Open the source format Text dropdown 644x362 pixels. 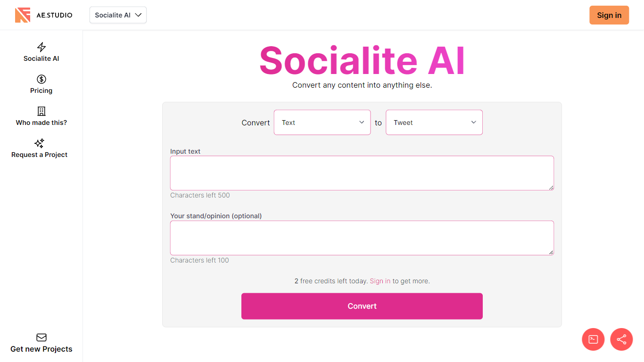[x=322, y=123]
